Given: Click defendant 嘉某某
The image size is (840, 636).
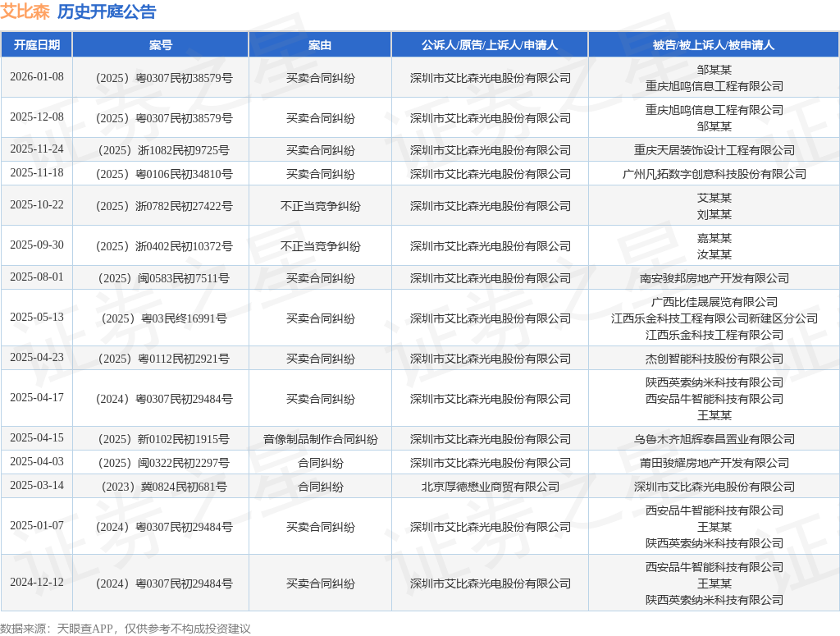Looking at the screenshot, I should pyautogui.click(x=714, y=239).
